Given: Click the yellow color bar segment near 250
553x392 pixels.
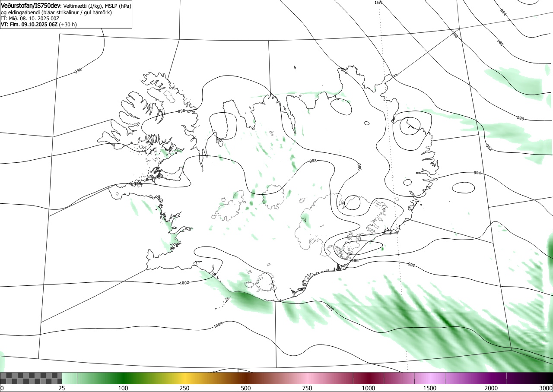Looking at the screenshot, I should 184,378.
